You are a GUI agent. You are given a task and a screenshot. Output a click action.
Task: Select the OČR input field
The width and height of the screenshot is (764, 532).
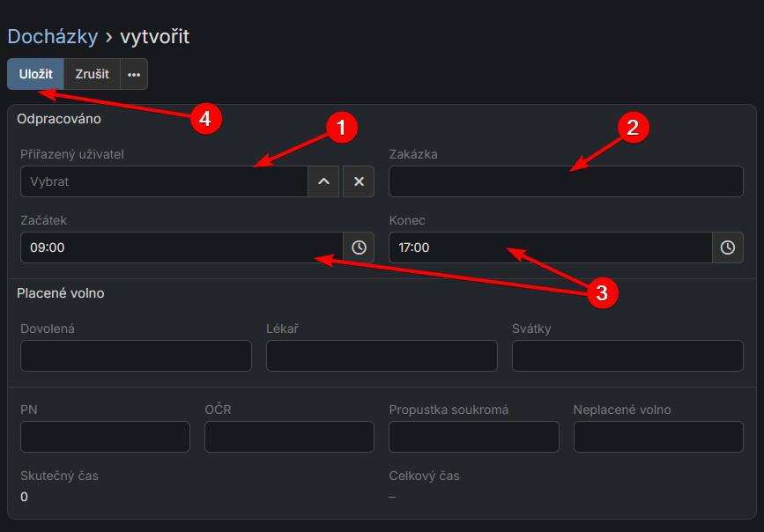289,437
